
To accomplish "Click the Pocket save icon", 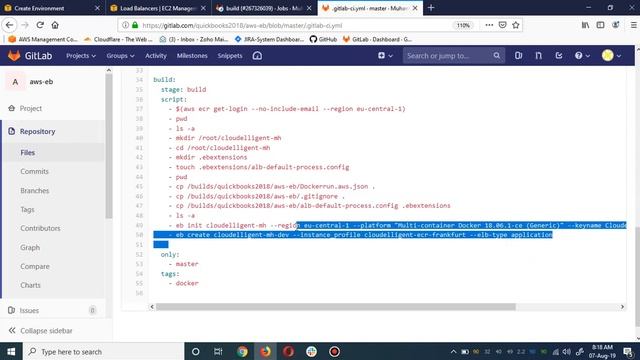I will (x=502, y=25).
